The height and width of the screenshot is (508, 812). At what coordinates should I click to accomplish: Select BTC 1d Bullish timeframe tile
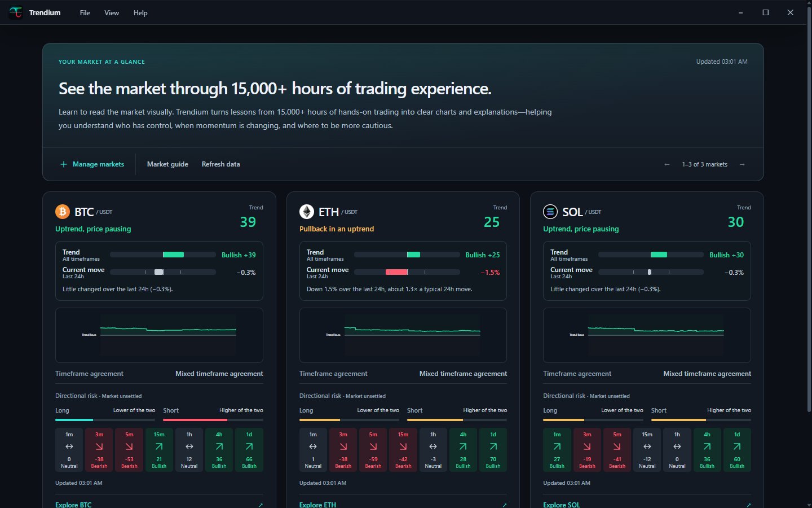249,450
